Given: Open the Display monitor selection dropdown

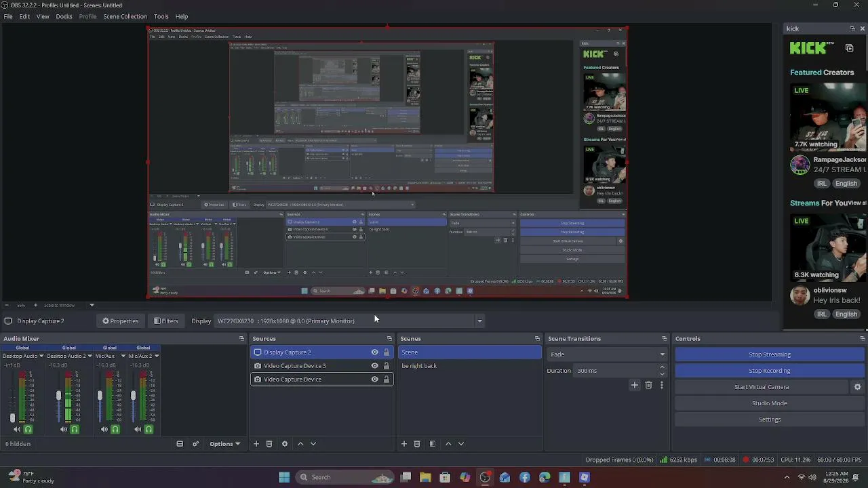Looking at the screenshot, I should click(x=350, y=321).
